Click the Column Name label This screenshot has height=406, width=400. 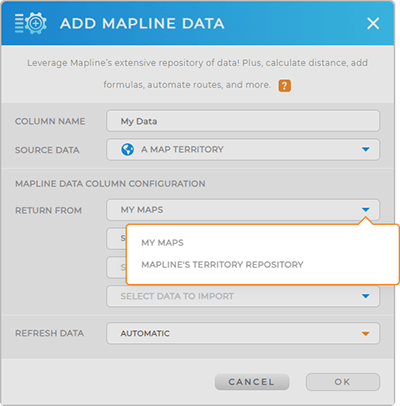50,121
